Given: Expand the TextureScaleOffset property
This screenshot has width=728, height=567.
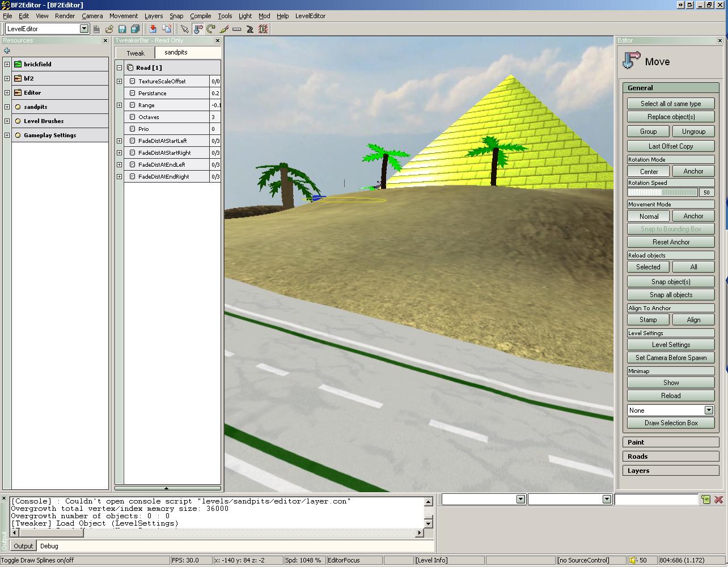Looking at the screenshot, I should pyautogui.click(x=120, y=81).
